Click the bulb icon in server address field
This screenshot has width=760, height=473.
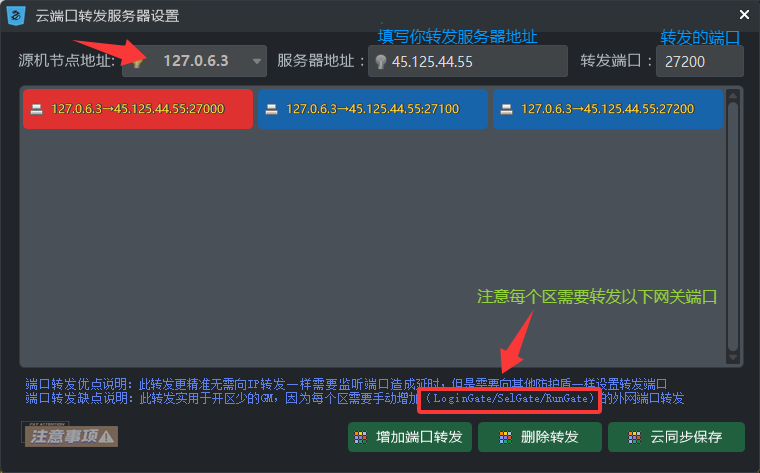(x=381, y=62)
